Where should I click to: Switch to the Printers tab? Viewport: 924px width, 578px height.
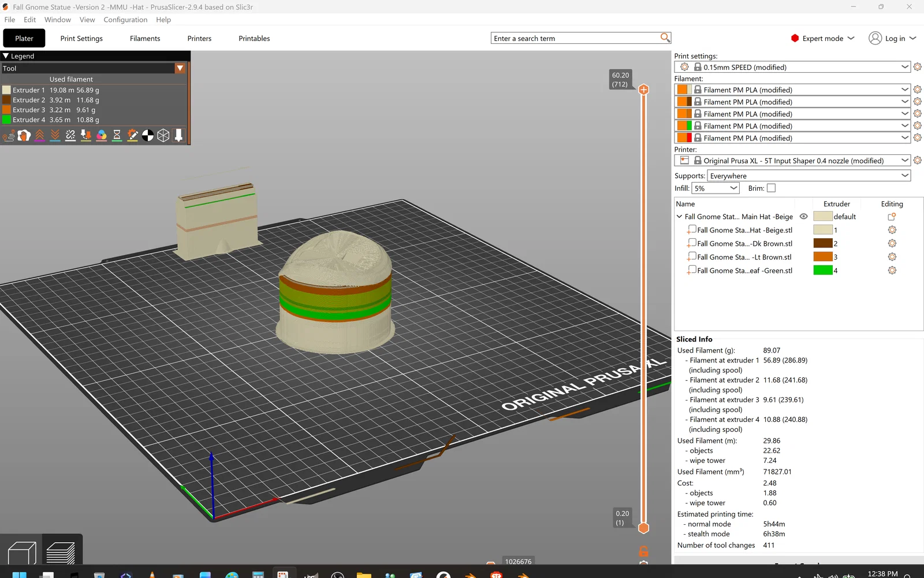click(x=199, y=38)
